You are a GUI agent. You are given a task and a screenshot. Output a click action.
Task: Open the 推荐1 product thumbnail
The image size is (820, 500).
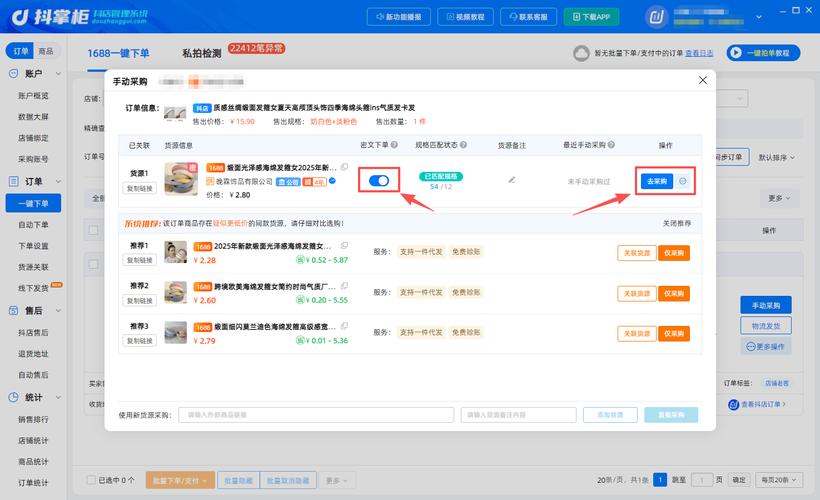click(175, 252)
